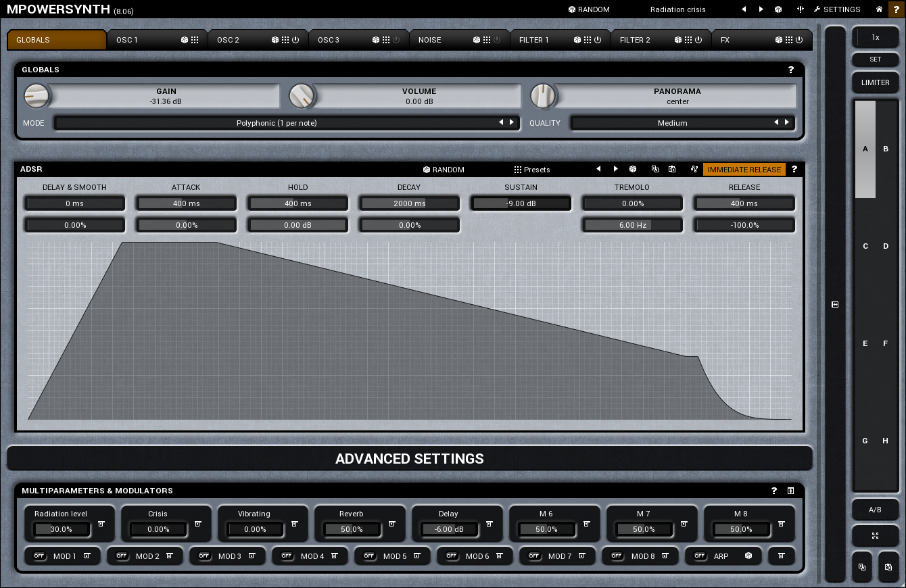Select the next MODE option arrow
This screenshot has height=588, width=906.
click(x=512, y=122)
